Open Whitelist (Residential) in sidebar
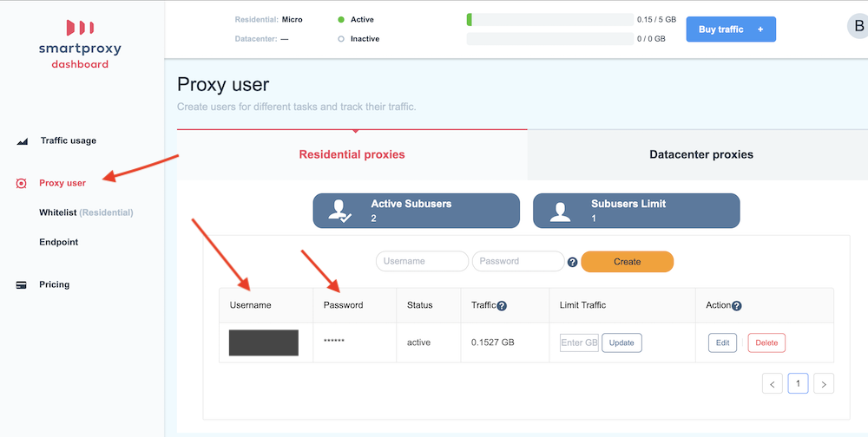Image resolution: width=868 pixels, height=437 pixels. 86,212
